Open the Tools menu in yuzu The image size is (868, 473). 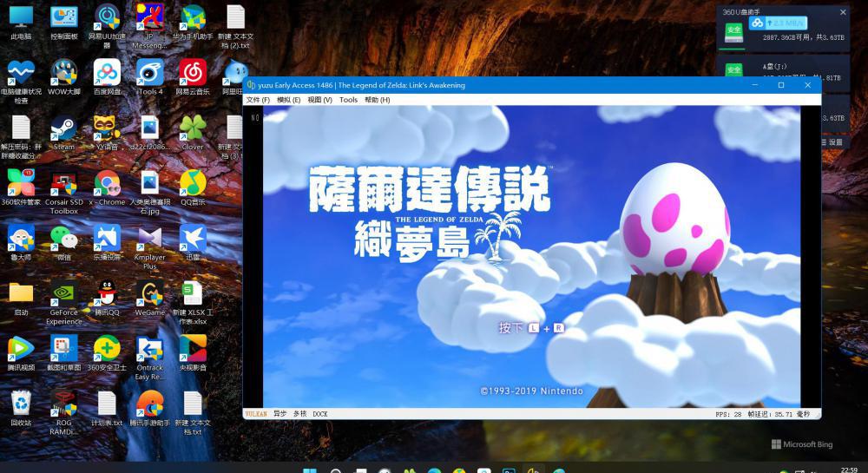348,100
